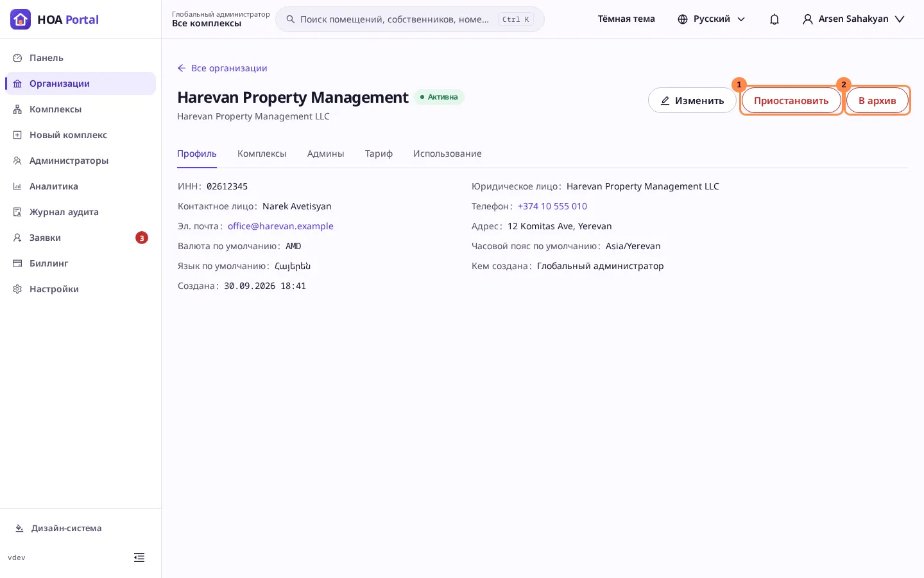Screen dimensions: 924x578
Task: Open Все комплексы scope selector
Action: (x=221, y=19)
